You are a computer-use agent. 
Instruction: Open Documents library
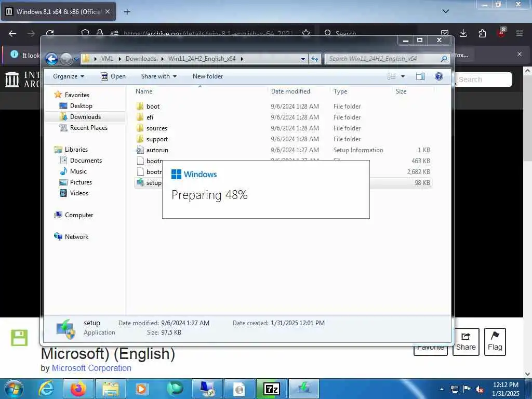click(86, 160)
